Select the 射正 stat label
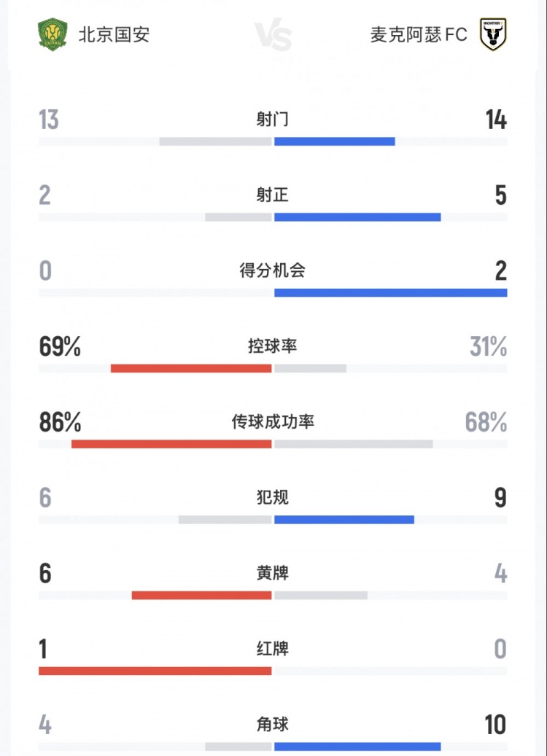The image size is (547, 756). pyautogui.click(x=272, y=195)
